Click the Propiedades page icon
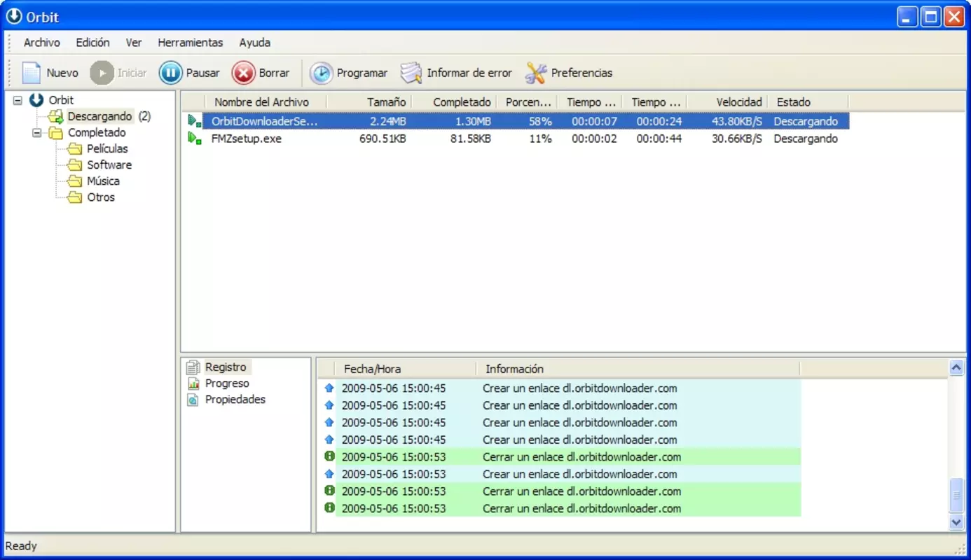Viewport: 971px width, 560px height. (x=193, y=399)
